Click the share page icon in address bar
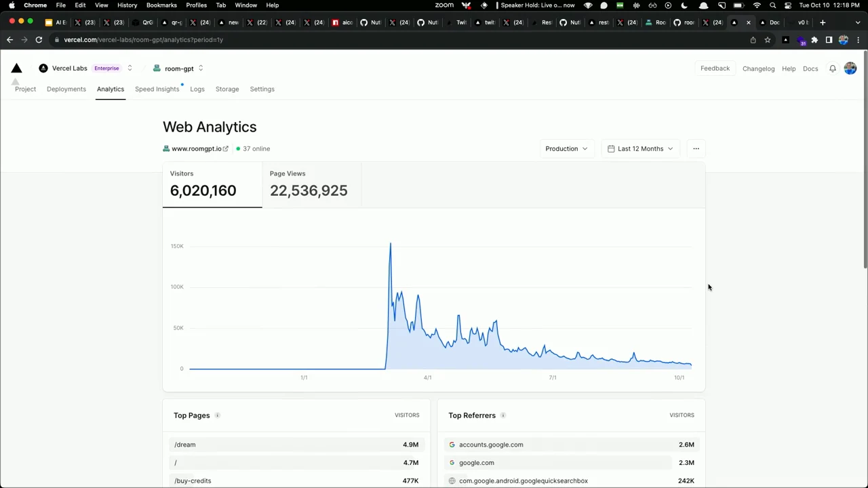Screen dimensions: 868x488 [x=753, y=40]
